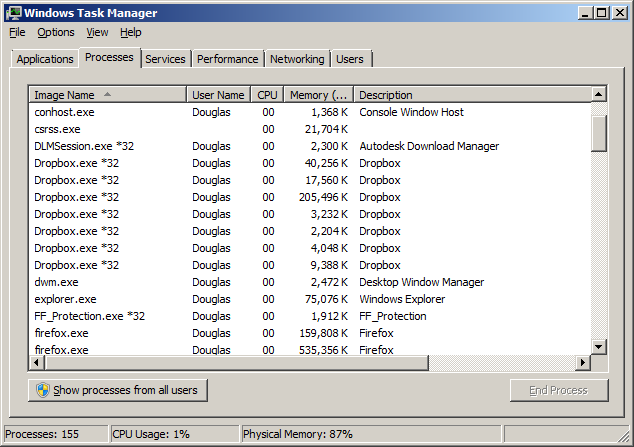The image size is (634, 447).
Task: Sort by the User Name column header
Action: pyautogui.click(x=217, y=95)
